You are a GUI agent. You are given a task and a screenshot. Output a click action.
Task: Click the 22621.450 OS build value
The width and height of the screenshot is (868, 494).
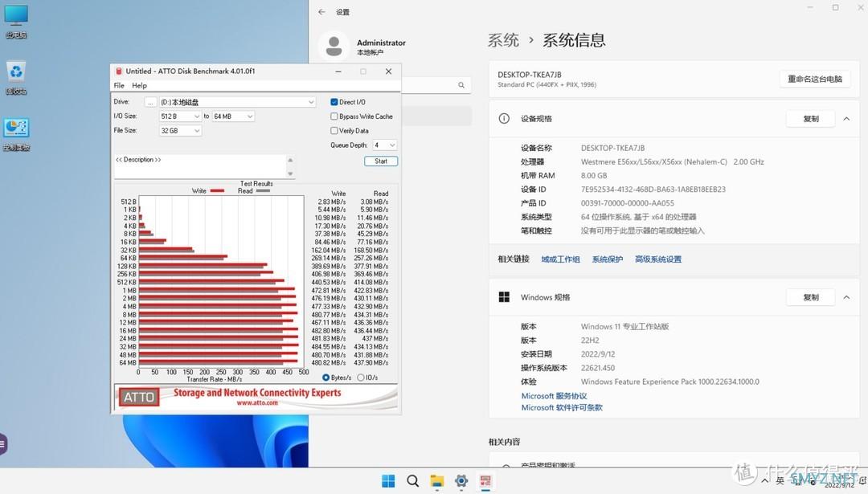click(597, 368)
